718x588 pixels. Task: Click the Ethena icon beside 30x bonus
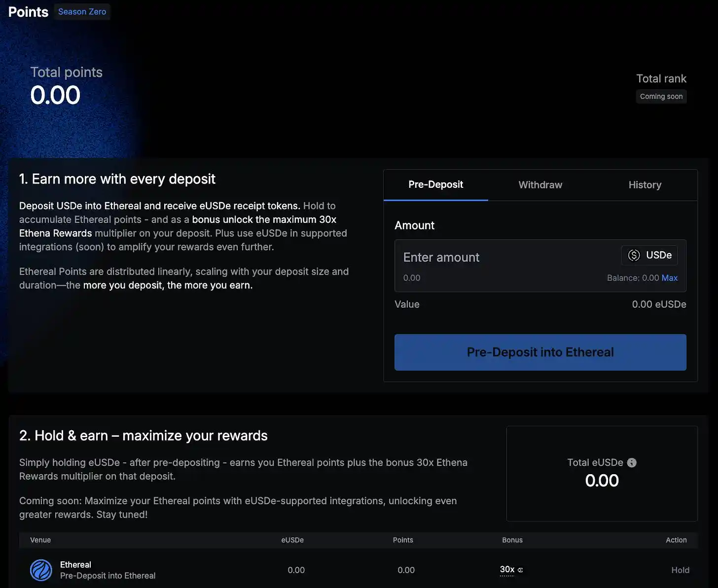pyautogui.click(x=520, y=570)
